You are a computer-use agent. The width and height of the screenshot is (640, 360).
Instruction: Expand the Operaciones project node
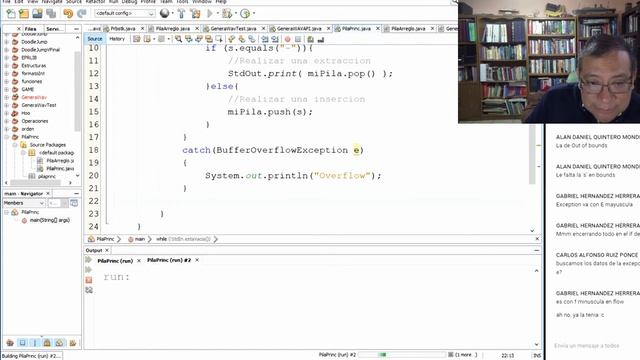(7, 121)
